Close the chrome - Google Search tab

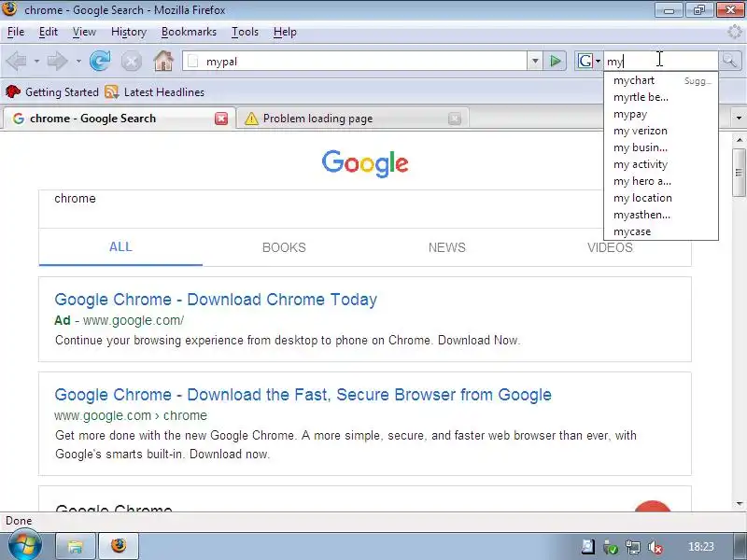point(221,119)
